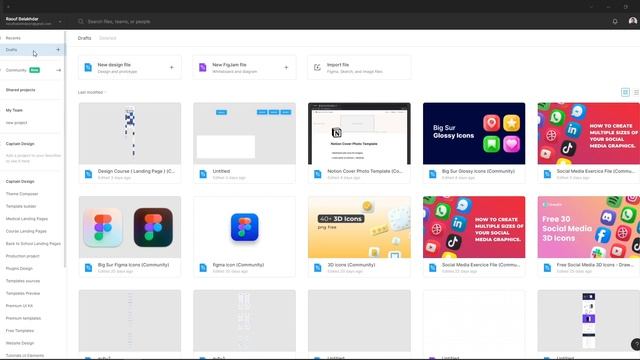The height and width of the screenshot is (360, 640).
Task: Open Back to School Landing Pages project
Action: (x=32, y=244)
